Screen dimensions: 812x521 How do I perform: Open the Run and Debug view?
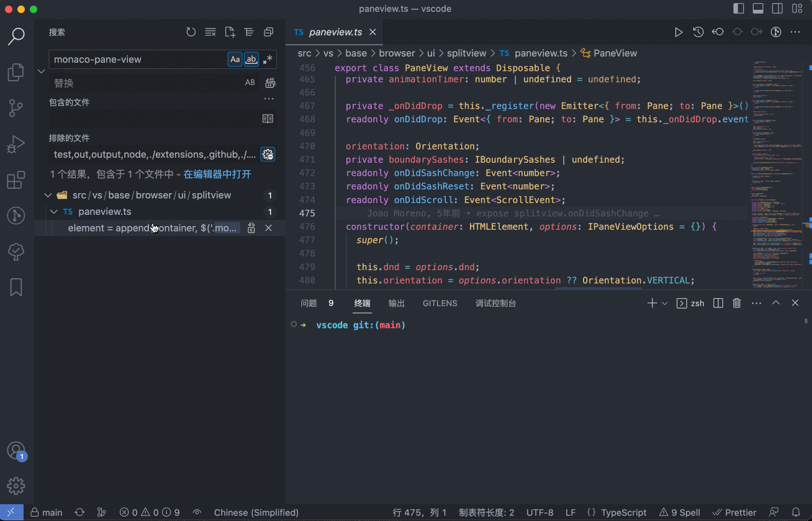(x=16, y=145)
